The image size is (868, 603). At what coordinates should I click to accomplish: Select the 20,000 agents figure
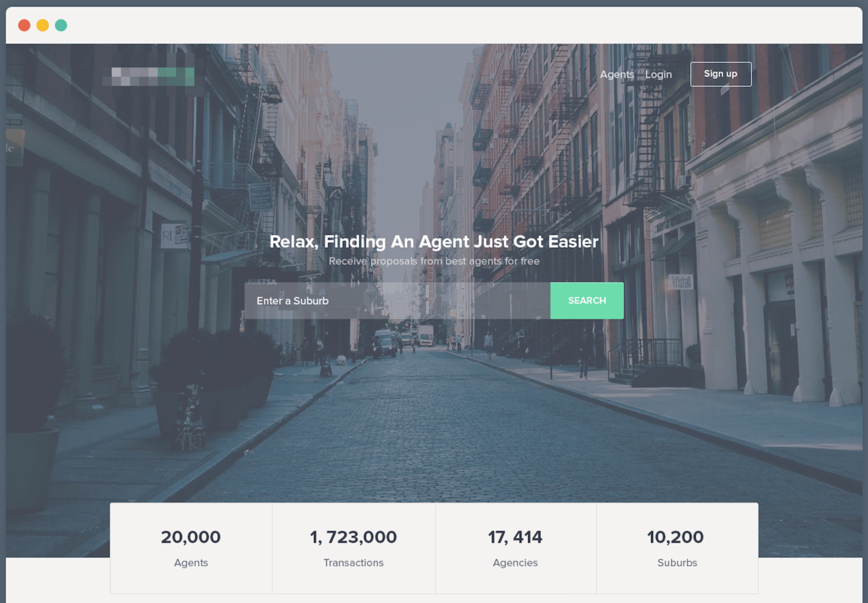coord(191,537)
